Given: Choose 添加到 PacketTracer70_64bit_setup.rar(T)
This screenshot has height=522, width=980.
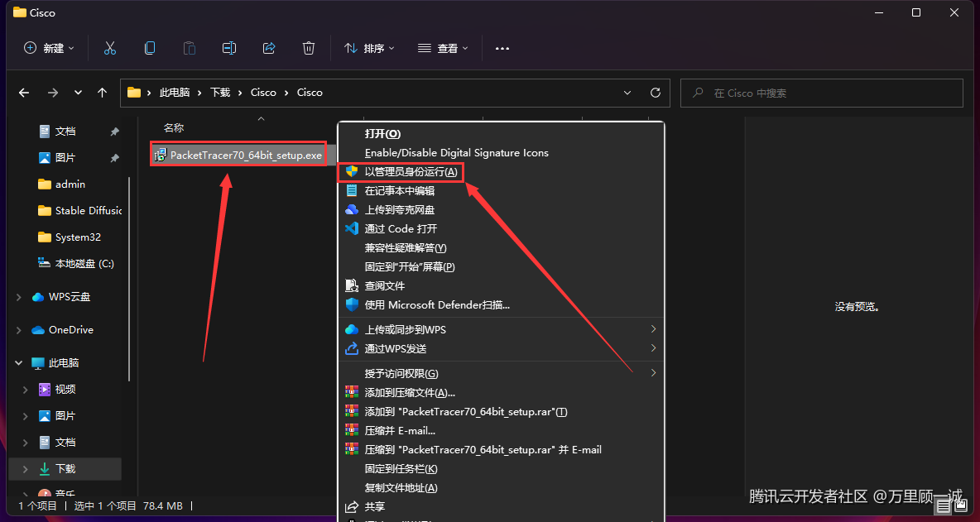Looking at the screenshot, I should [466, 411].
